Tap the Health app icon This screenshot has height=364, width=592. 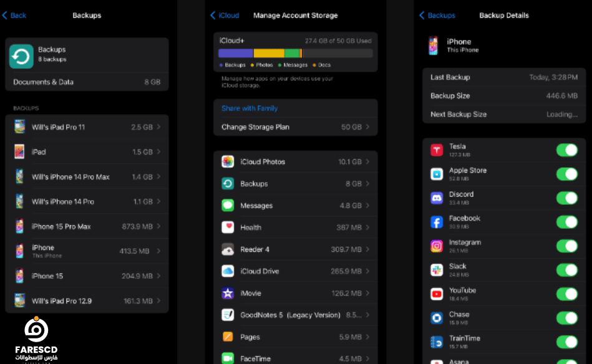tap(228, 228)
